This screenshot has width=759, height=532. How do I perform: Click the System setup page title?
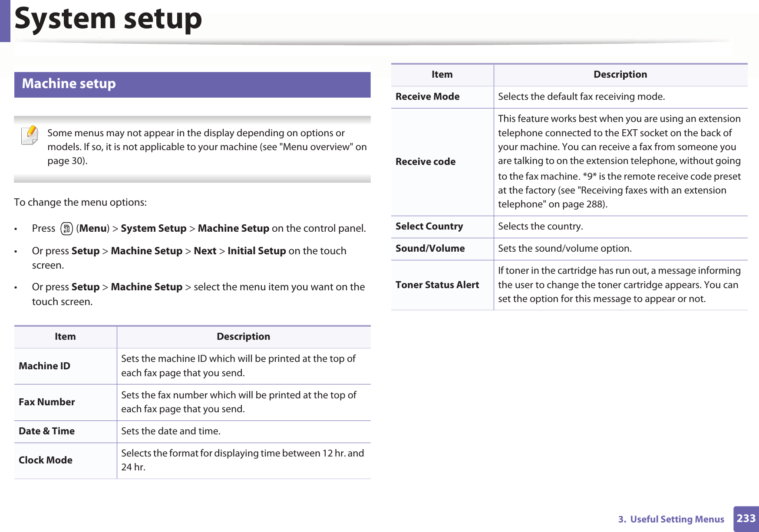(108, 19)
